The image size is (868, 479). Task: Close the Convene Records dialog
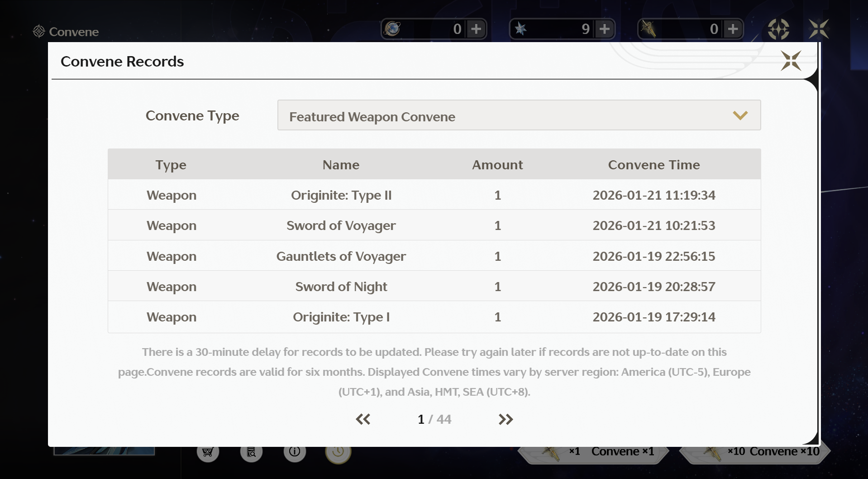[791, 61]
